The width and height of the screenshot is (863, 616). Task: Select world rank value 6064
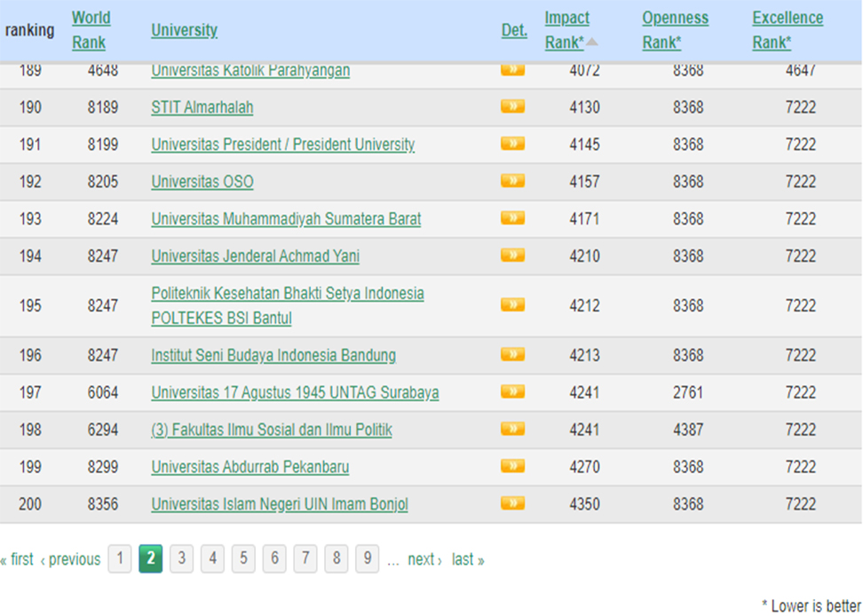click(x=103, y=392)
